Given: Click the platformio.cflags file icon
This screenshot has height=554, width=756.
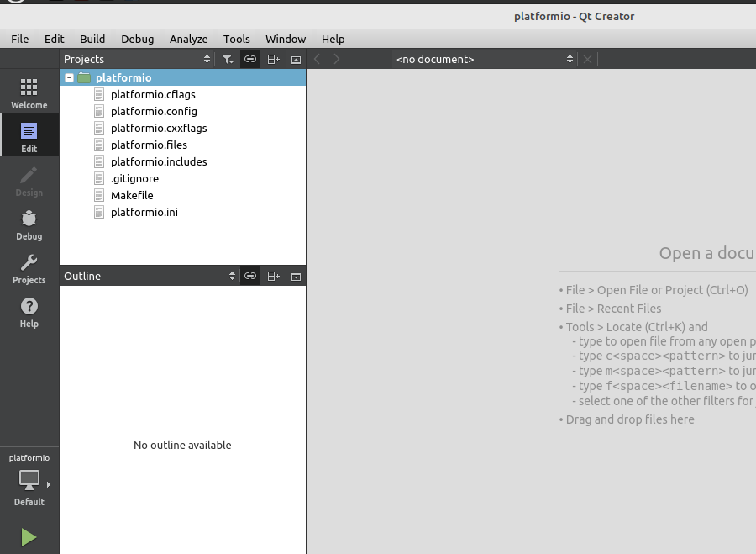Looking at the screenshot, I should coord(99,95).
